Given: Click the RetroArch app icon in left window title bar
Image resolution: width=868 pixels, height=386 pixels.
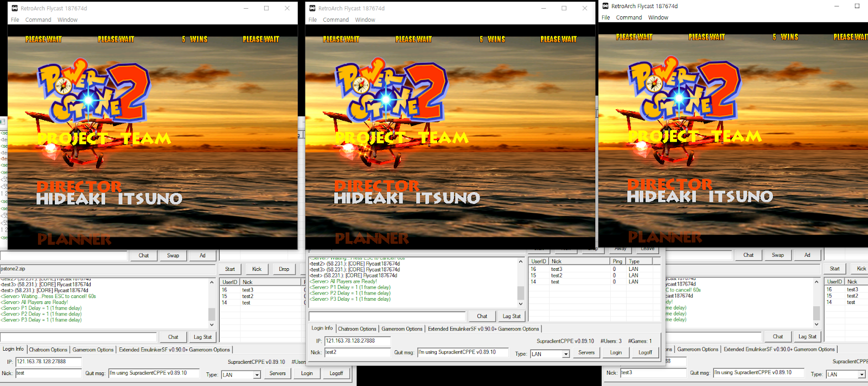Looking at the screenshot, I should (15, 8).
